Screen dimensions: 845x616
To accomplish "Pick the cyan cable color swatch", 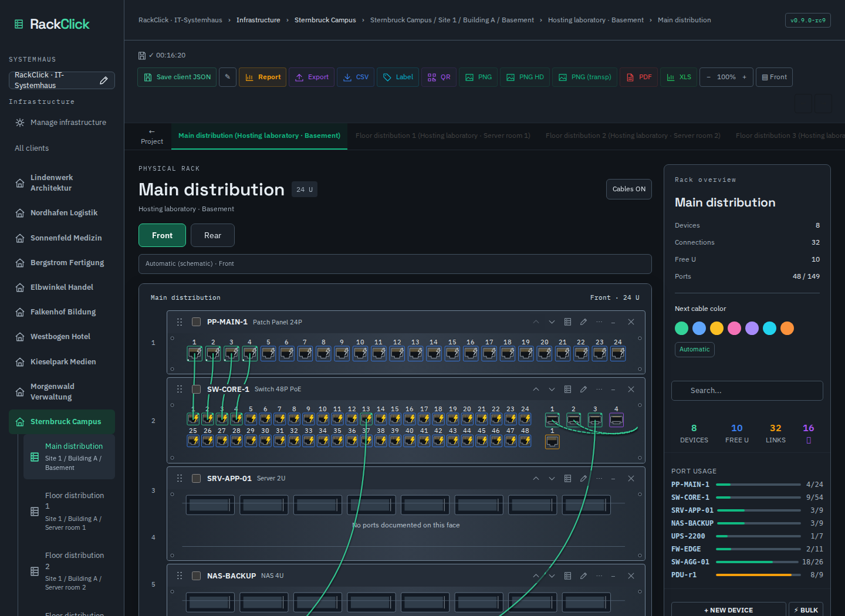I will [769, 328].
